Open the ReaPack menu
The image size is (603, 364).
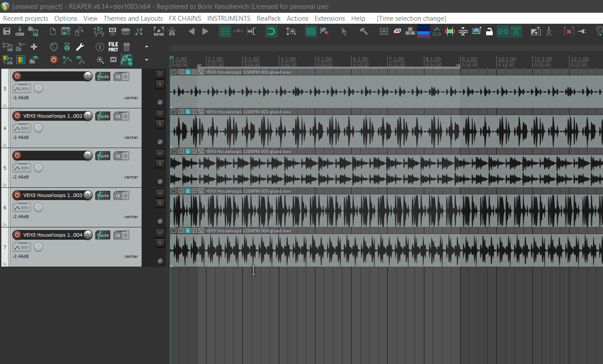pyautogui.click(x=269, y=19)
